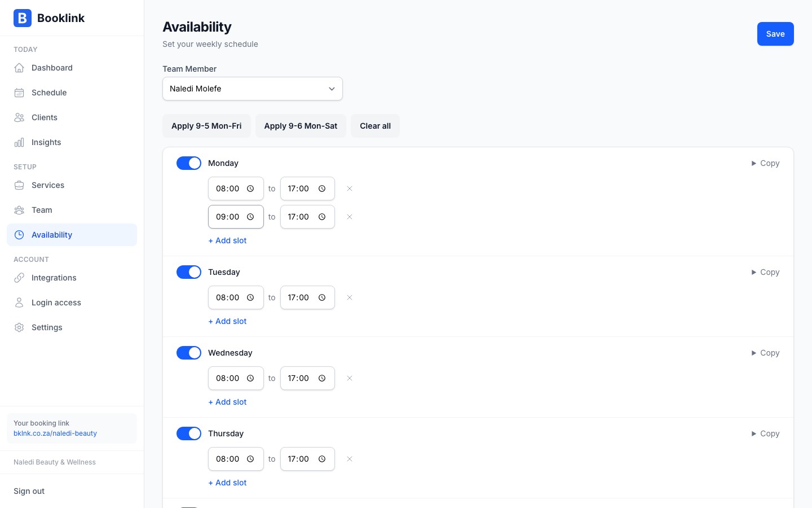The width and height of the screenshot is (812, 508).
Task: Open the Team Member dropdown
Action: coord(253,89)
